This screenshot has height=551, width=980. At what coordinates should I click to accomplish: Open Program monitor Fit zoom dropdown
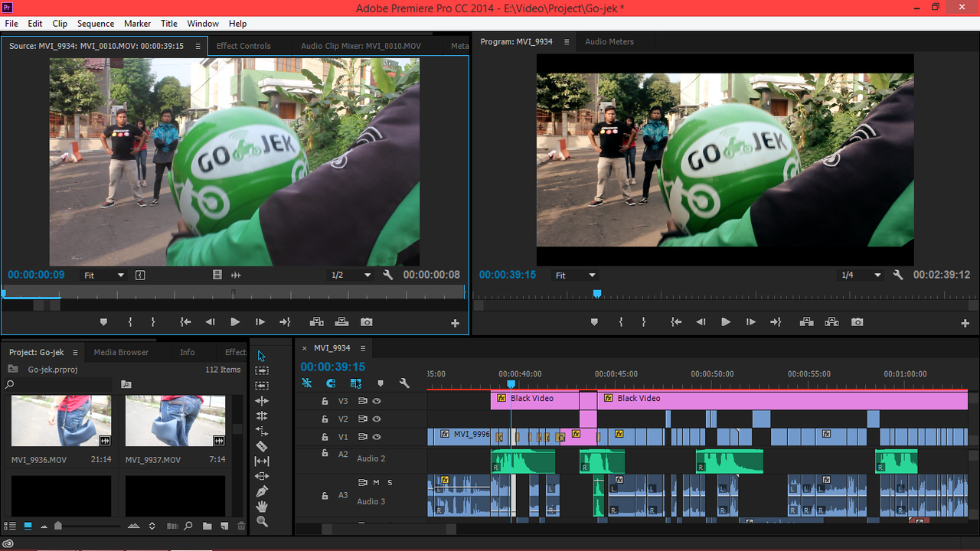(x=576, y=275)
